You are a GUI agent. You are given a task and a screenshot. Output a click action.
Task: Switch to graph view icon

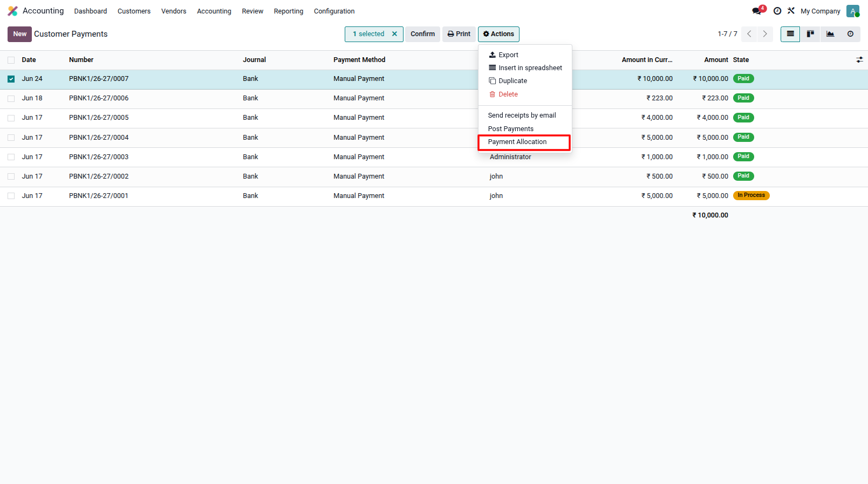(x=830, y=34)
